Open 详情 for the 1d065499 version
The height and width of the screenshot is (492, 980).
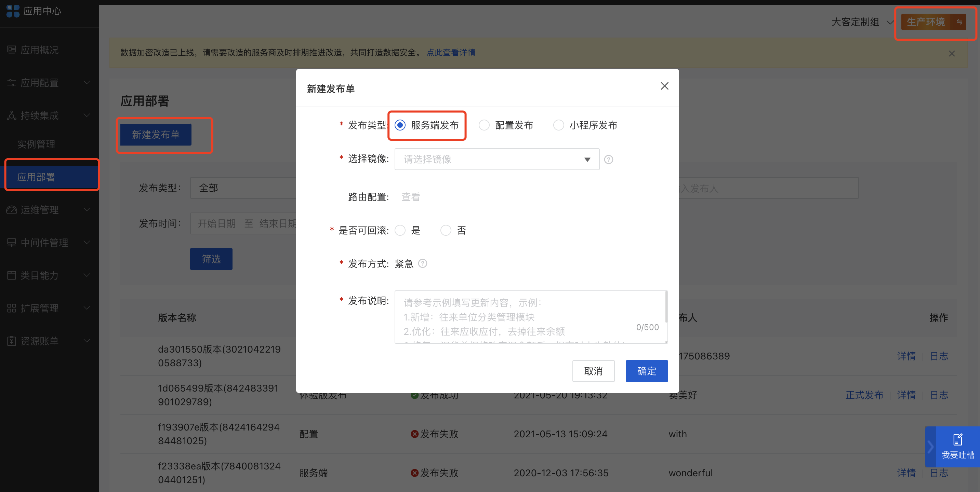906,395
